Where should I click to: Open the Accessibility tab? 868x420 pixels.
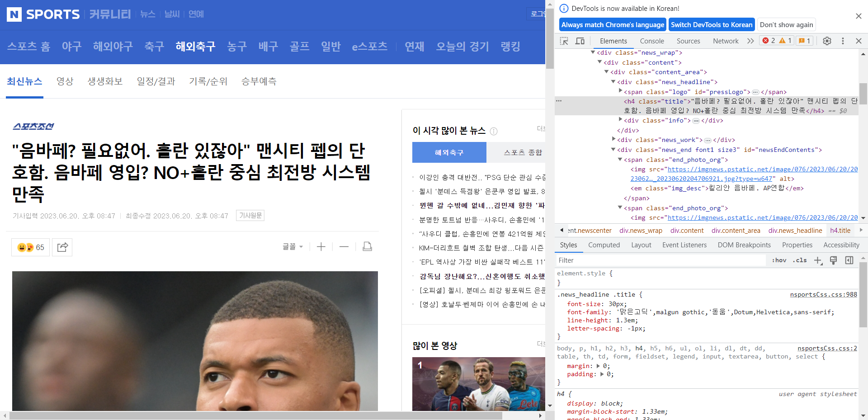[x=841, y=245]
